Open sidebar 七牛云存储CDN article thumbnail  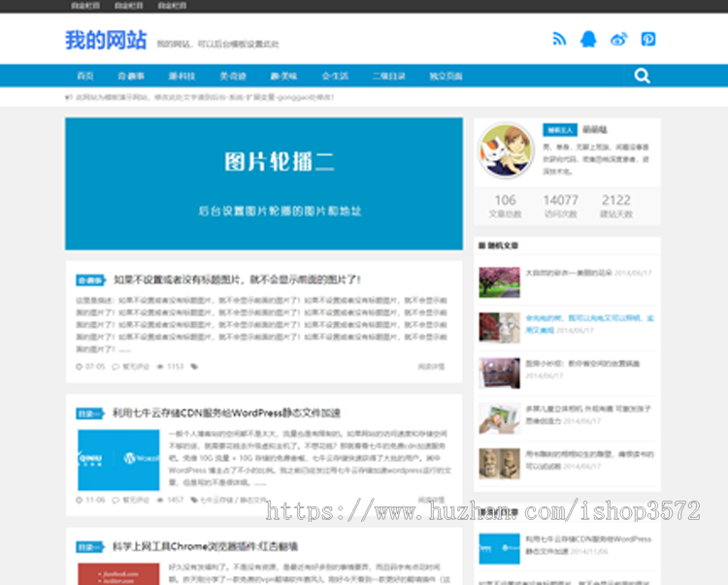(x=500, y=549)
